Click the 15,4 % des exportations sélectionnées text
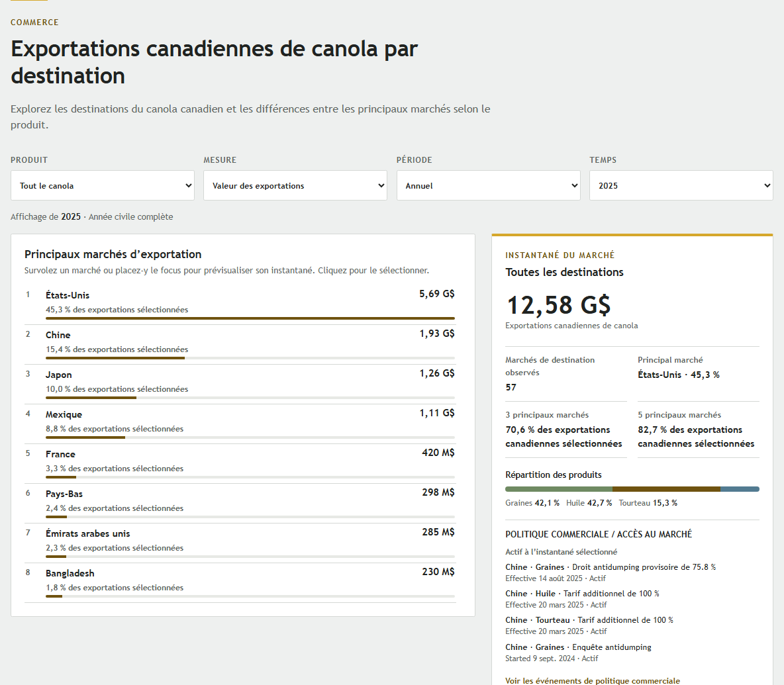This screenshot has height=685, width=784. pos(117,349)
